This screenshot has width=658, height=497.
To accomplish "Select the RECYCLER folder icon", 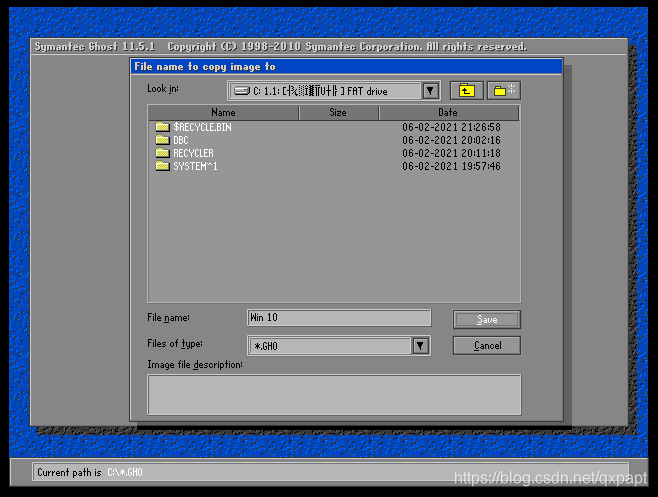I will click(162, 153).
